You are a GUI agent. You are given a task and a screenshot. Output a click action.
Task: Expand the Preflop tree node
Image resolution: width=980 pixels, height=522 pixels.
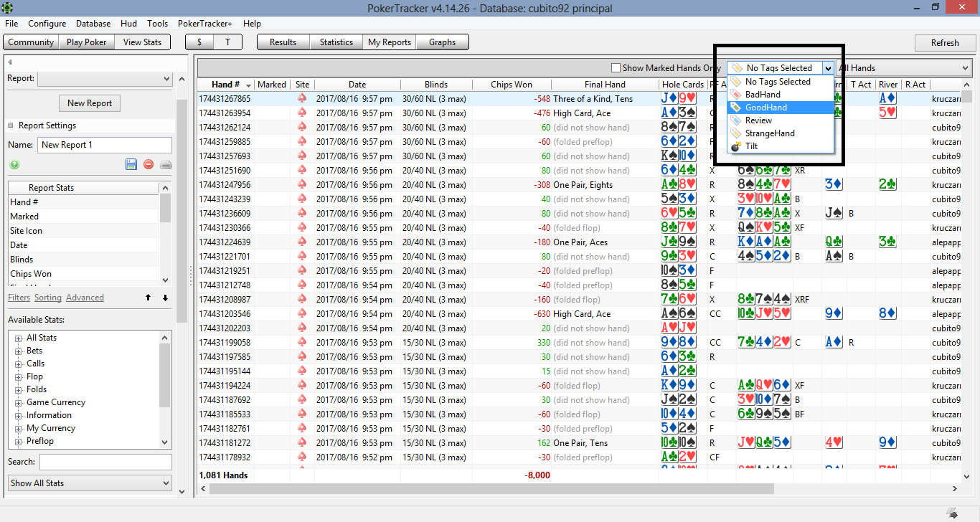tap(18, 441)
